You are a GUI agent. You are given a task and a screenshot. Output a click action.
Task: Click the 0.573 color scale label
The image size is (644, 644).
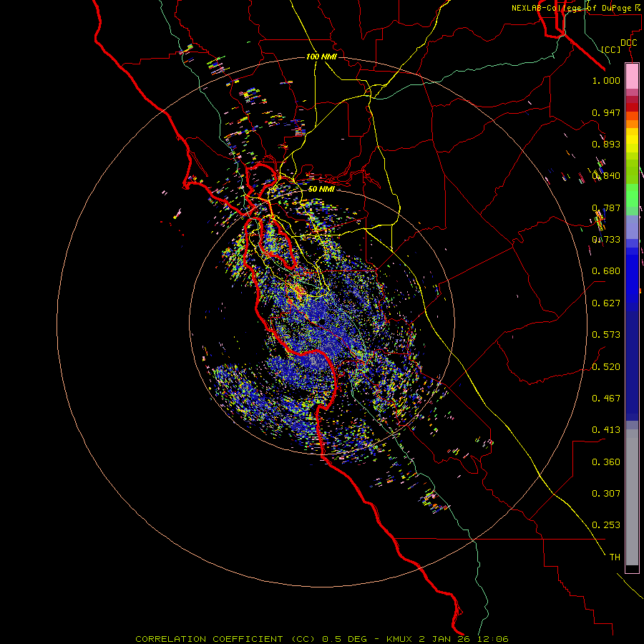coord(606,335)
